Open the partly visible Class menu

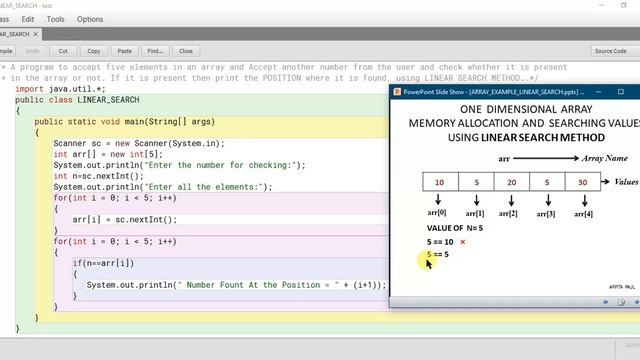pyautogui.click(x=4, y=19)
